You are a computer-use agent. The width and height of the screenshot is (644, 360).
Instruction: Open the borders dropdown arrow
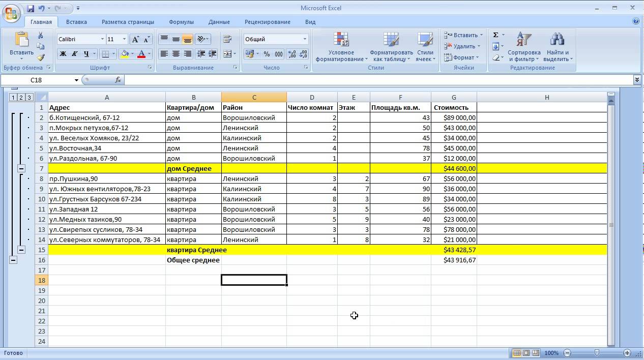click(x=113, y=54)
